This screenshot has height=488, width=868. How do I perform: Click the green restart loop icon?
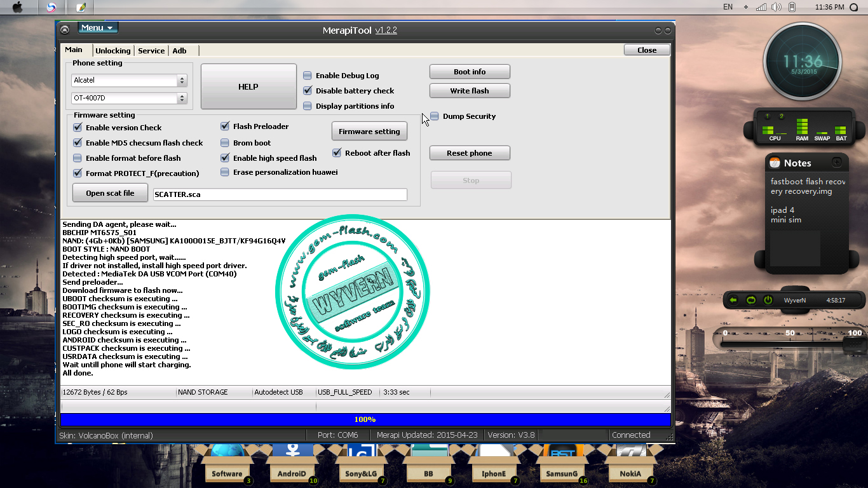point(750,300)
